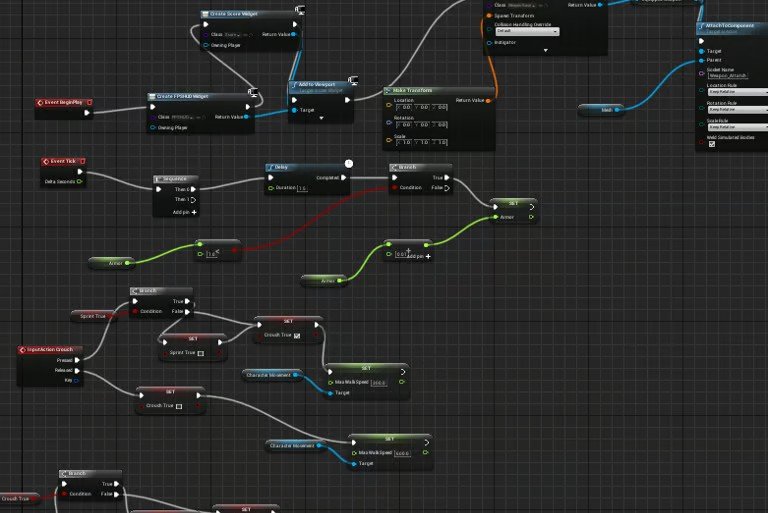The image size is (768, 513).
Task: Click spawn node Instigator pin
Action: click(x=489, y=43)
